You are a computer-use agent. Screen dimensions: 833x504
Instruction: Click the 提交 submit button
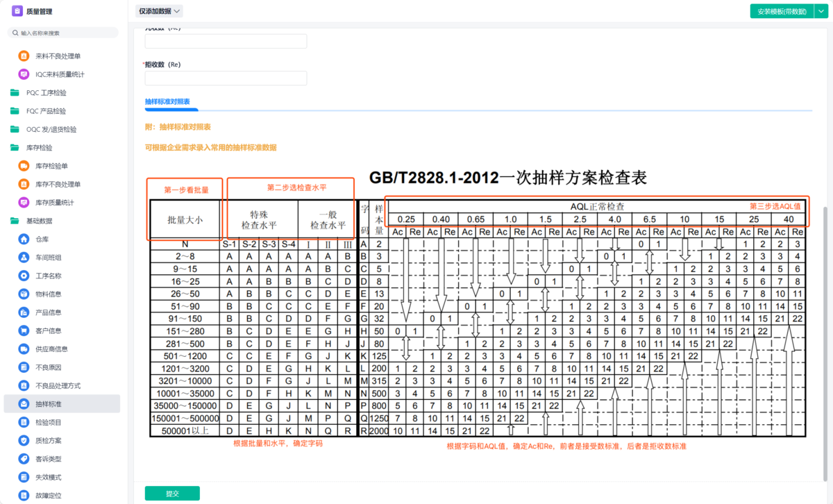coord(172,494)
